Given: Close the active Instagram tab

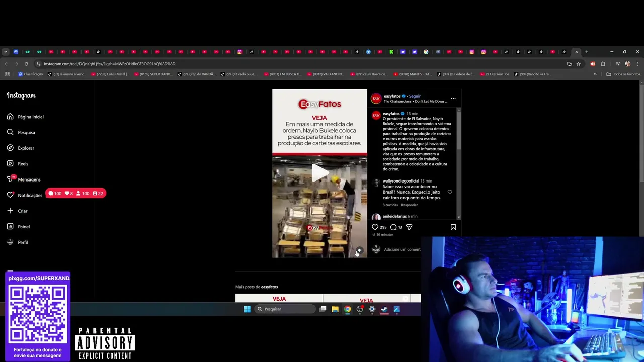Looking at the screenshot, I should 576,52.
